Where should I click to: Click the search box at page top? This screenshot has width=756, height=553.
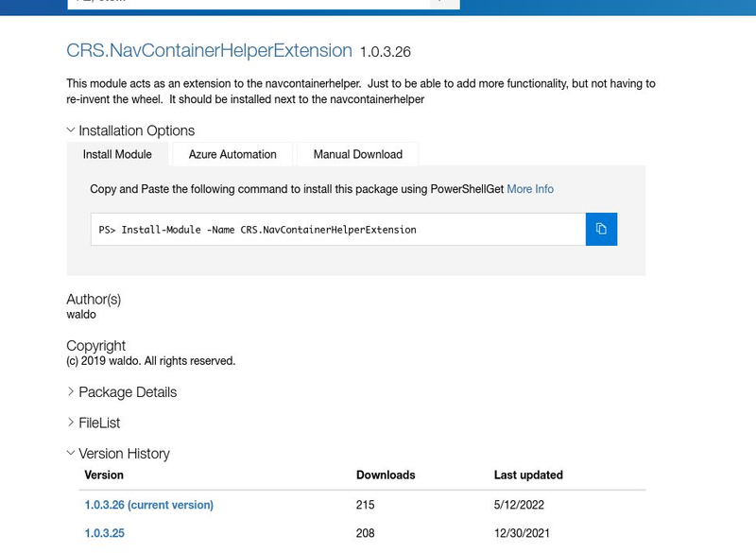pyautogui.click(x=249, y=4)
